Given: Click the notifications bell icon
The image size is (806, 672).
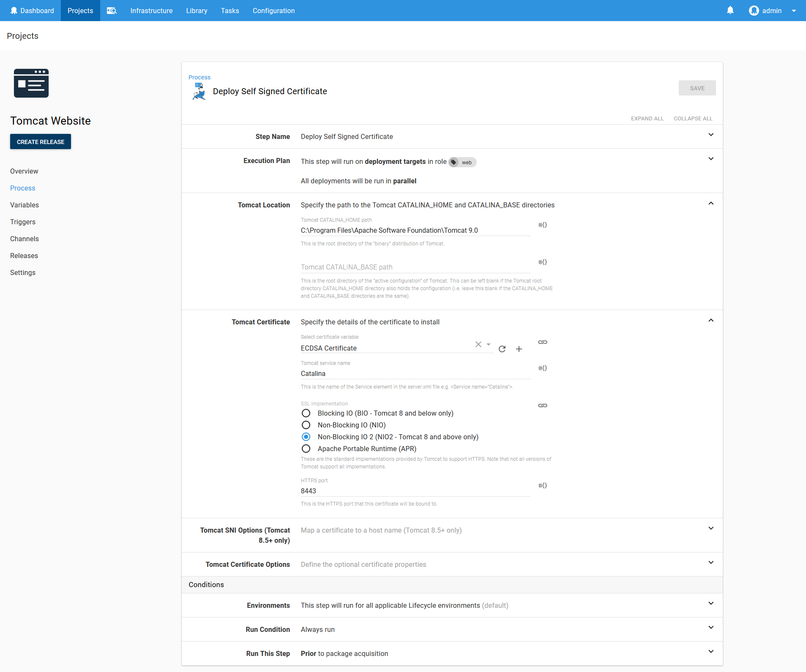Looking at the screenshot, I should click(730, 11).
